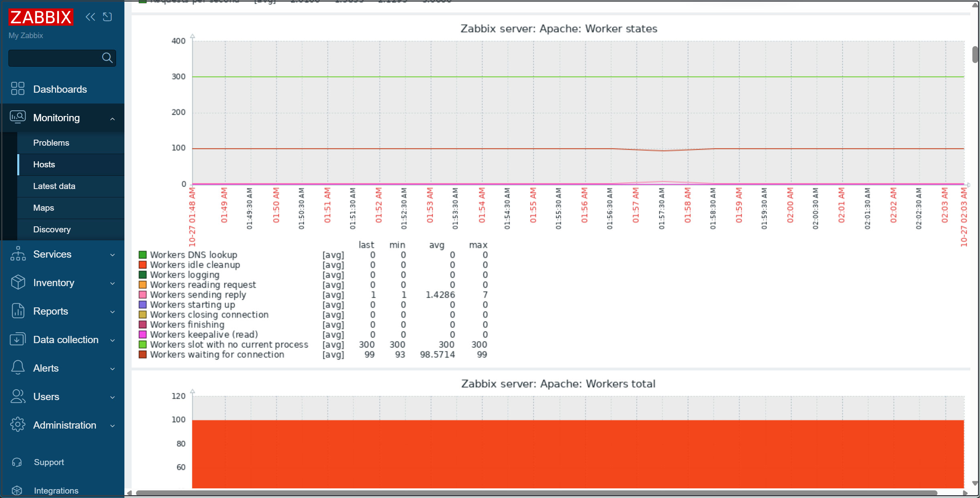Click the Zabbix logo
This screenshot has height=498, width=980.
tap(41, 17)
